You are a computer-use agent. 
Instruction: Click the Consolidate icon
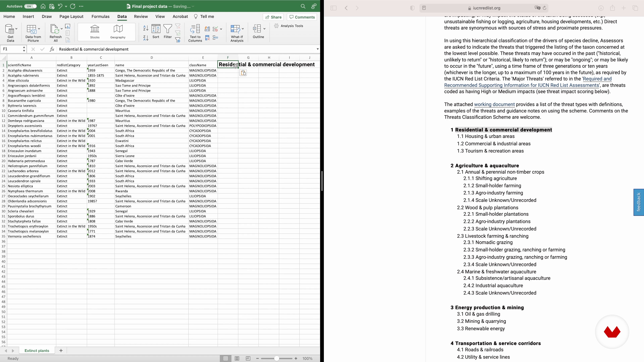(215, 38)
